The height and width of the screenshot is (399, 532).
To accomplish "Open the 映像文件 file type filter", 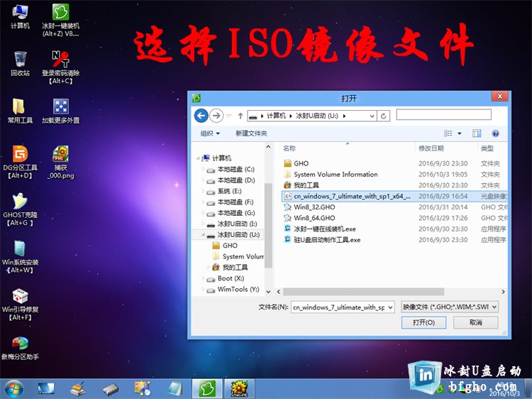I will [x=450, y=307].
